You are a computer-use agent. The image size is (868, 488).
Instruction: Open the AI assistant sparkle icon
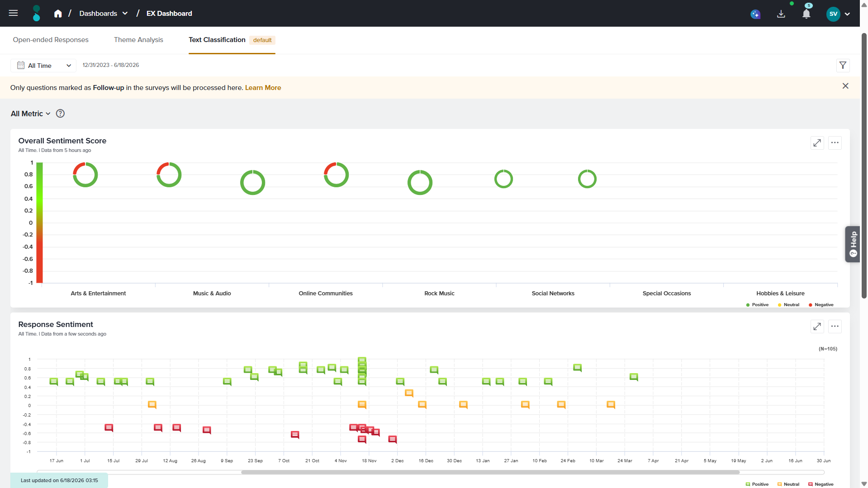tap(755, 14)
